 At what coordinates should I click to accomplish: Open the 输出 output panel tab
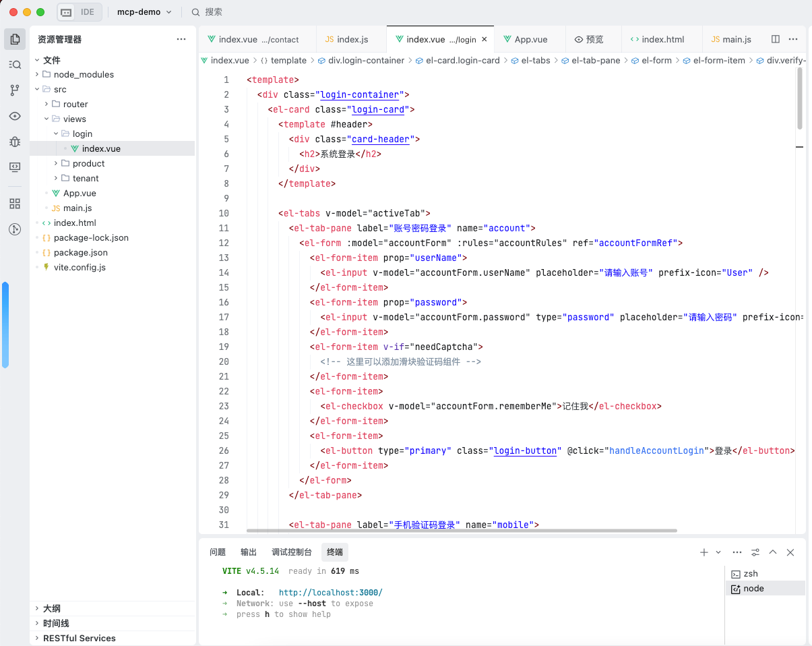pos(249,552)
